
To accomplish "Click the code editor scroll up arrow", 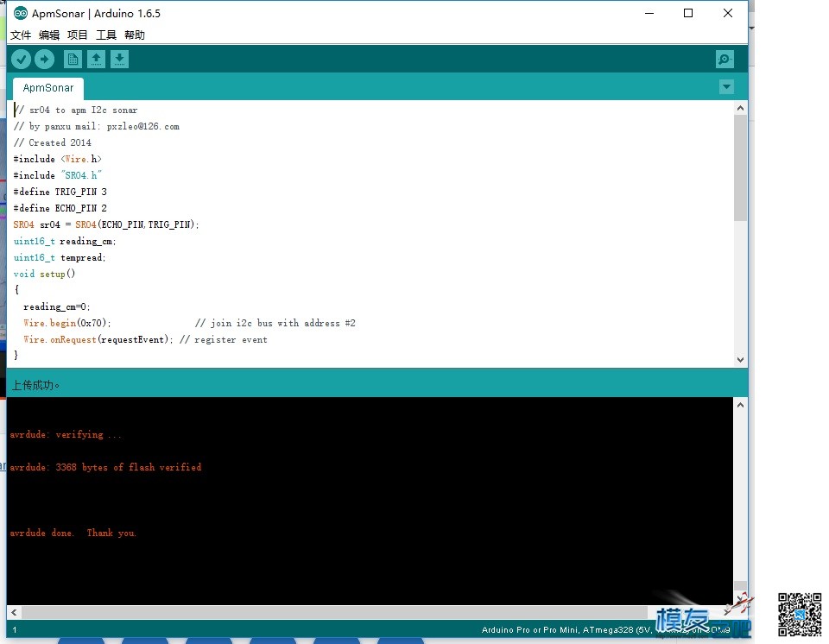I will pos(740,109).
